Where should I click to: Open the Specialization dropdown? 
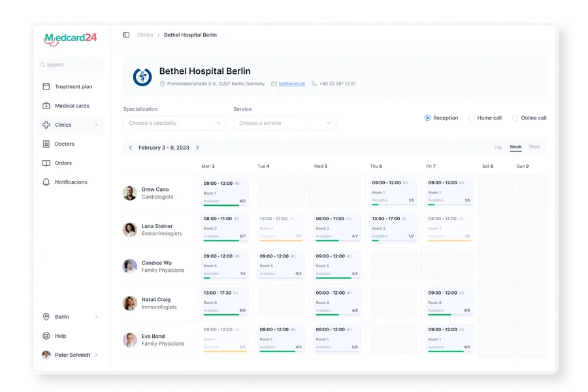click(x=174, y=123)
